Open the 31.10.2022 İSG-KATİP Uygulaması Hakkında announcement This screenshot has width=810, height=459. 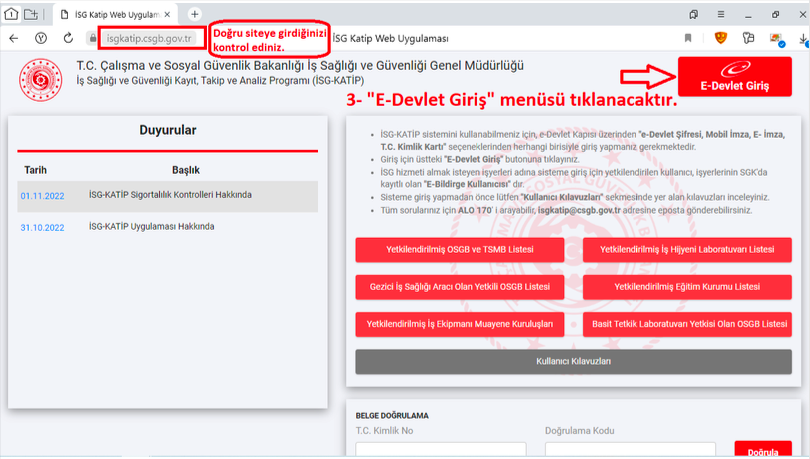pos(152,227)
